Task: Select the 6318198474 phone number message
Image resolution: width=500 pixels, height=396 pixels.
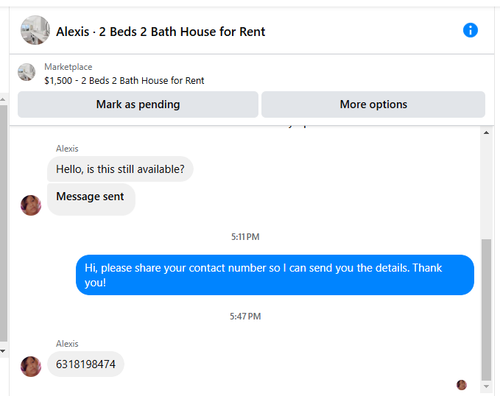Action: click(86, 364)
